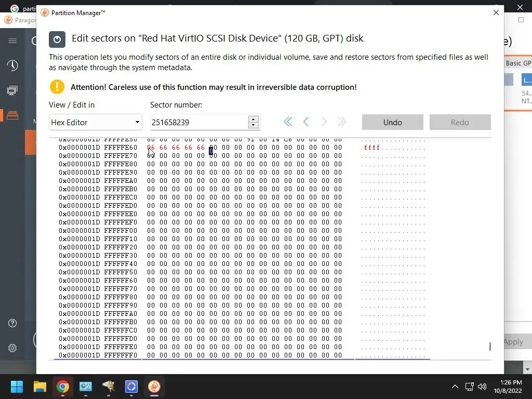Open Settings gear icon in sidebar
This screenshot has width=532, height=399.
[x=12, y=348]
